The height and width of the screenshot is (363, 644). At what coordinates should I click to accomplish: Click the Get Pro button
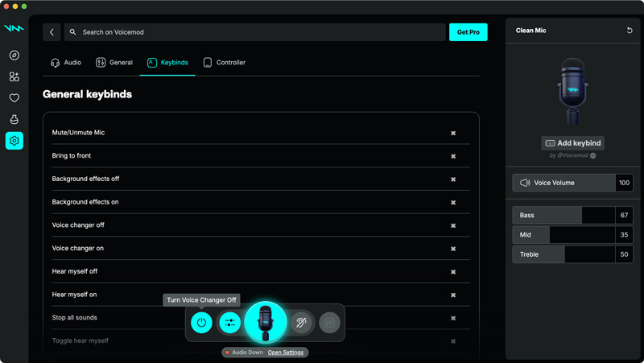click(468, 32)
